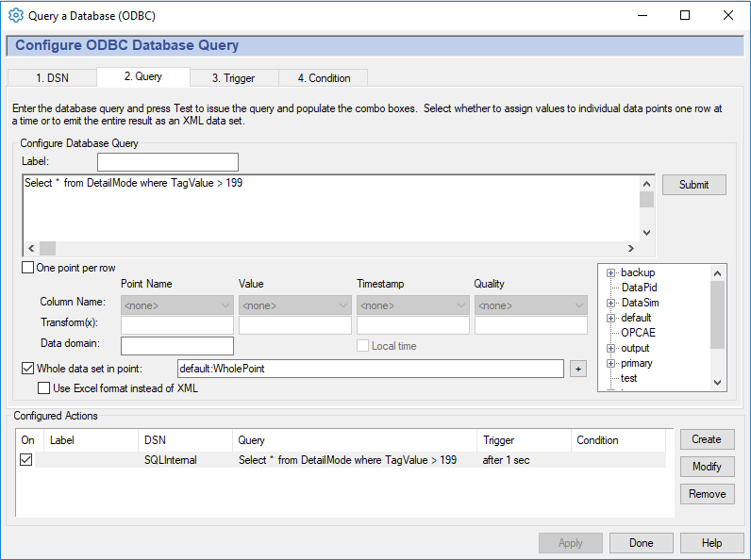751x560 pixels.
Task: Expand the backup tree node
Action: click(610, 272)
